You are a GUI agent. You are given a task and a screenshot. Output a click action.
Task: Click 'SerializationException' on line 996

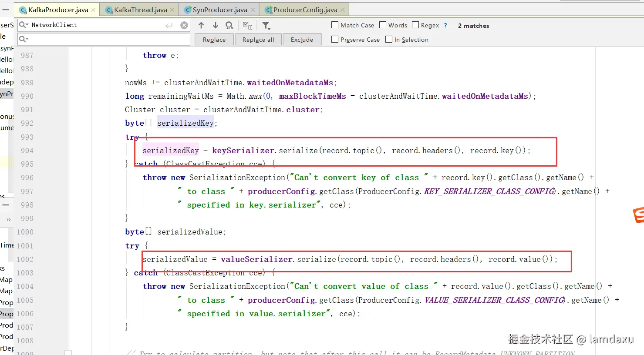237,177
